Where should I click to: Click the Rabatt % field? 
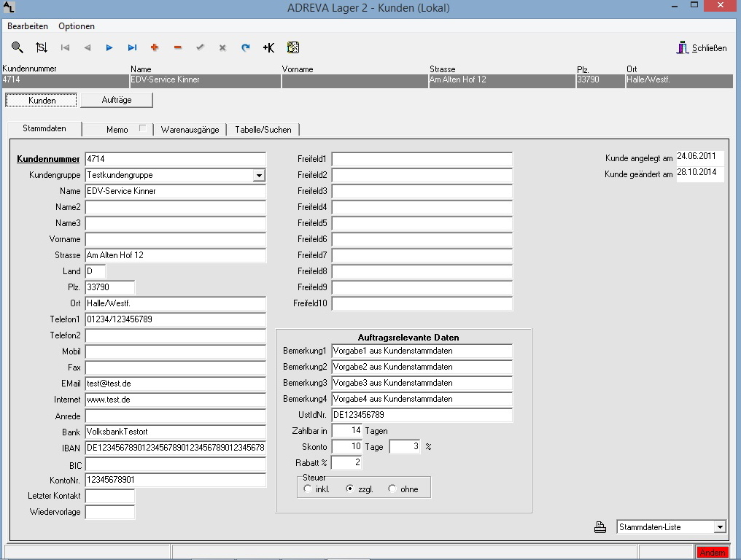347,462
